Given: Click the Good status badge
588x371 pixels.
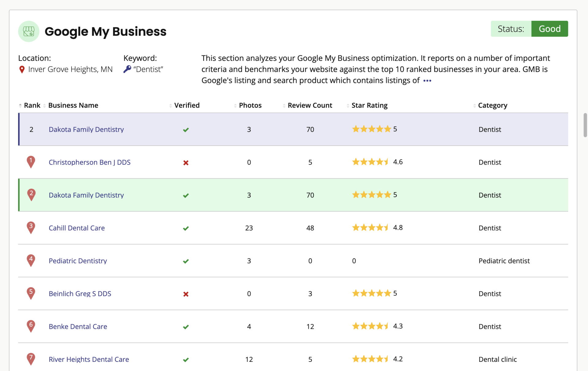Looking at the screenshot, I should pyautogui.click(x=549, y=29).
